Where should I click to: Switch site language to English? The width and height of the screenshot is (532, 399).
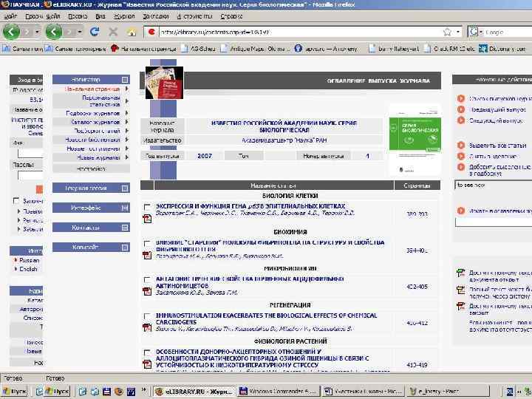[x=29, y=269]
